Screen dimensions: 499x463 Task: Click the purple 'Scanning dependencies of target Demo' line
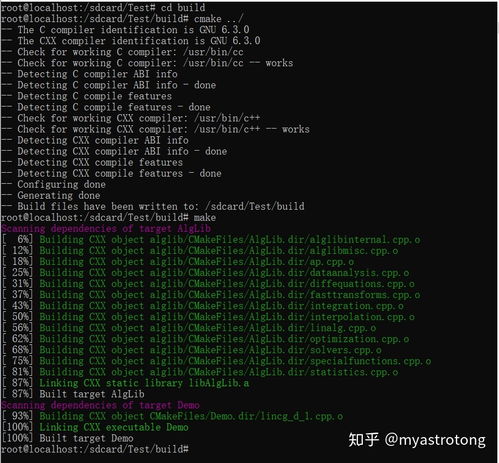coord(100,405)
